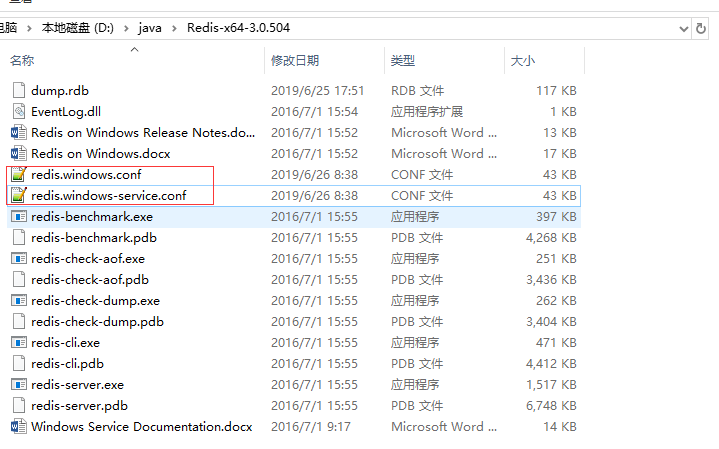Select the Redis on Windows.docx icon
This screenshot has height=449, width=719.
19,154
